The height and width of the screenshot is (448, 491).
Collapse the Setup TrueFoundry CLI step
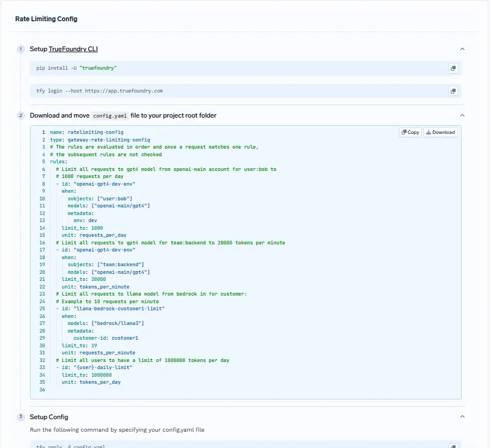(462, 49)
